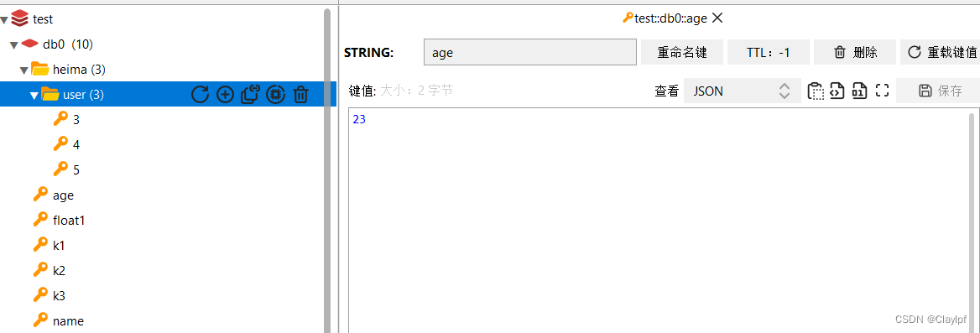Screen dimensions: 980x333
Task: Toggle full-screen value editor icon
Action: pos(882,91)
